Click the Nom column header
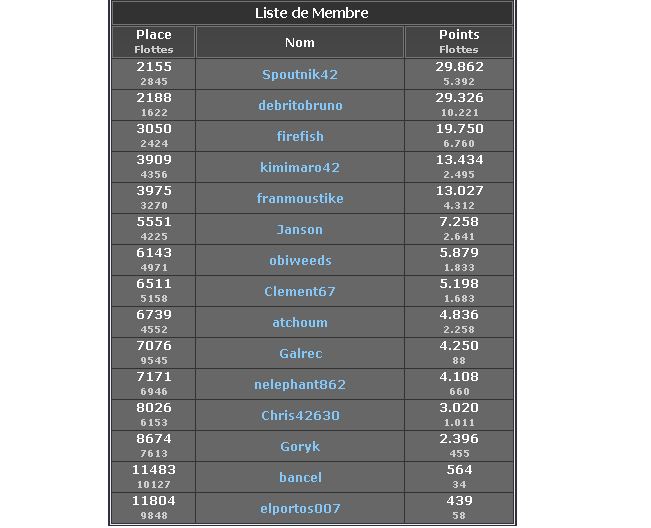Screen dimensions: 651x528 pyautogui.click(x=300, y=42)
